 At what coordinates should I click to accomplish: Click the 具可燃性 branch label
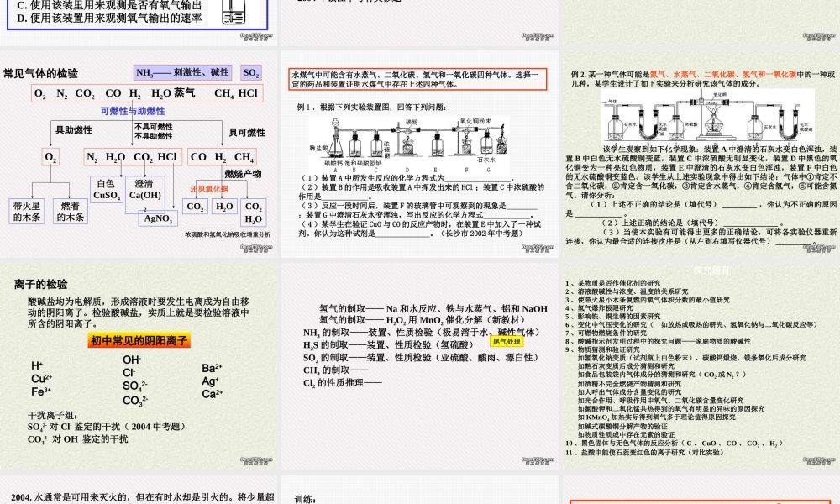click(247, 132)
